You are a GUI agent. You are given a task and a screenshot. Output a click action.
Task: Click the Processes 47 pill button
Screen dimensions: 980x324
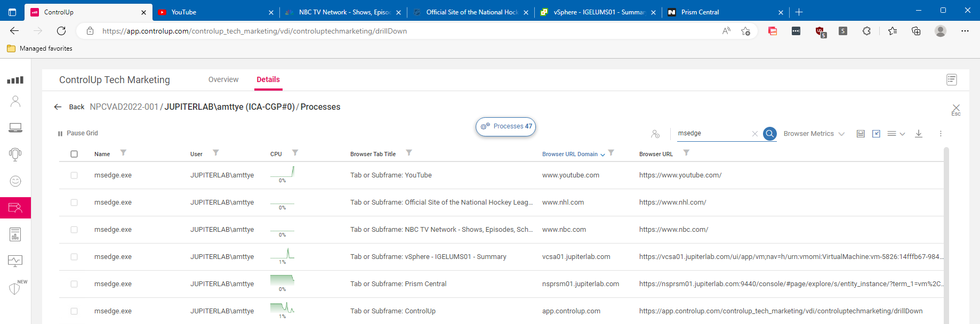[x=505, y=127]
